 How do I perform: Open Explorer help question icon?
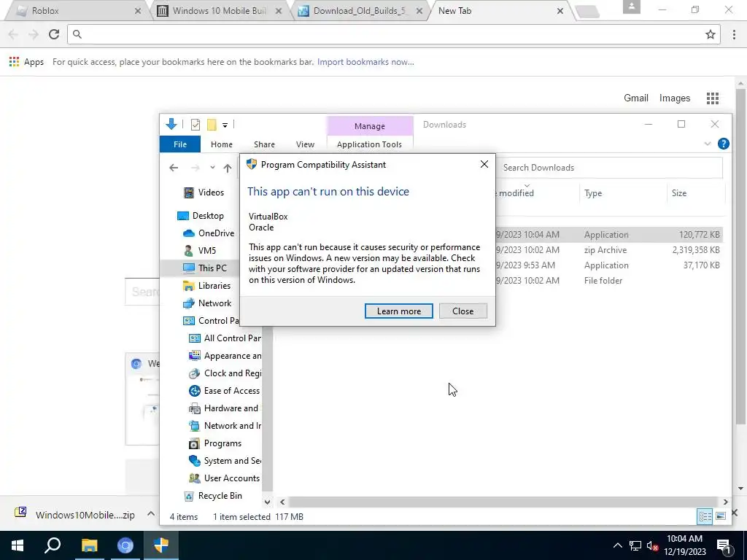(x=723, y=144)
